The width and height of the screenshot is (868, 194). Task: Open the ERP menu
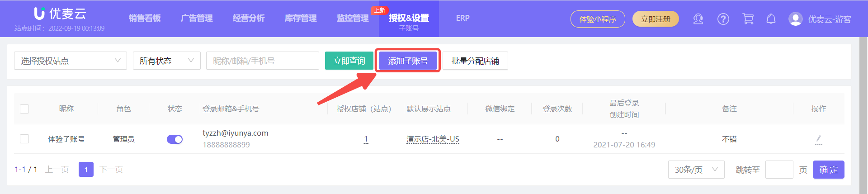pos(462,18)
